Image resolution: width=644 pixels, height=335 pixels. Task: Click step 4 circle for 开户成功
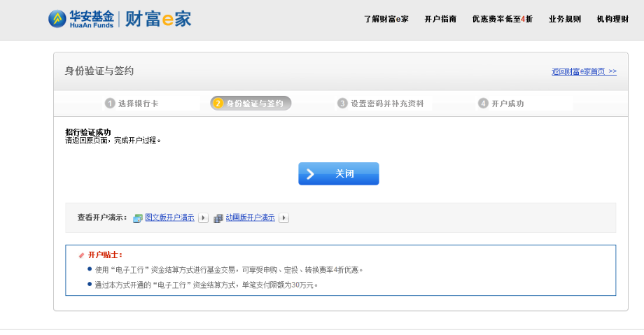click(x=483, y=104)
